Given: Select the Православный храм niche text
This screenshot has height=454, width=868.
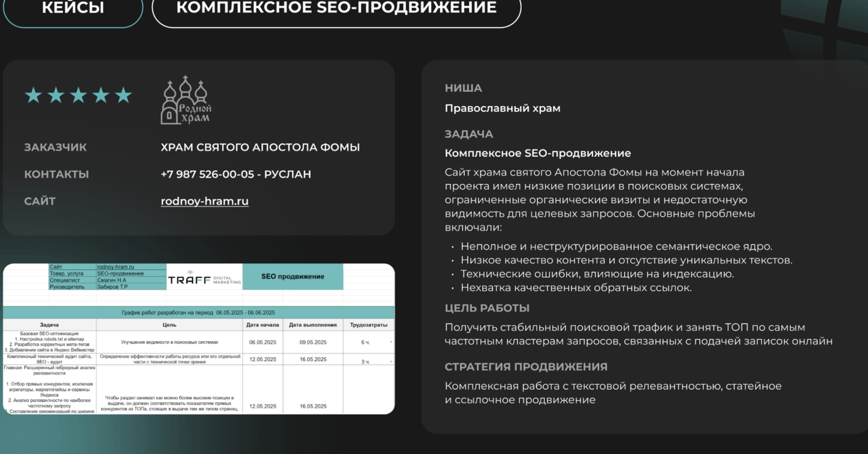Looking at the screenshot, I should point(502,108).
